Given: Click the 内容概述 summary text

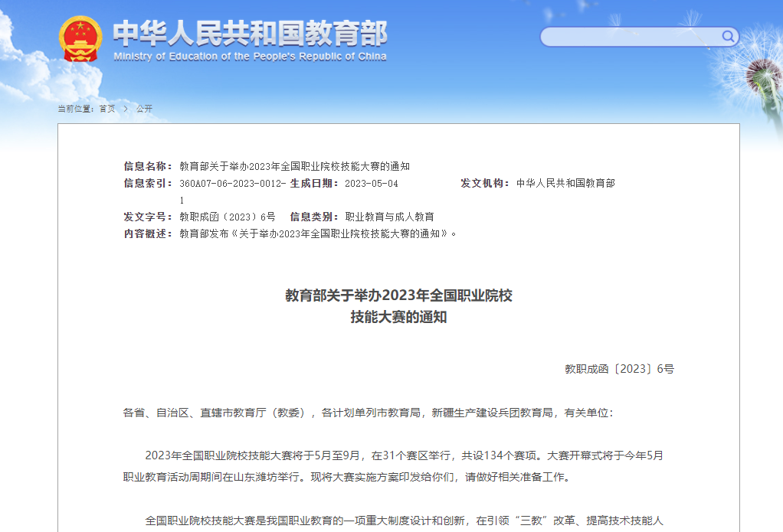Looking at the screenshot, I should (318, 233).
